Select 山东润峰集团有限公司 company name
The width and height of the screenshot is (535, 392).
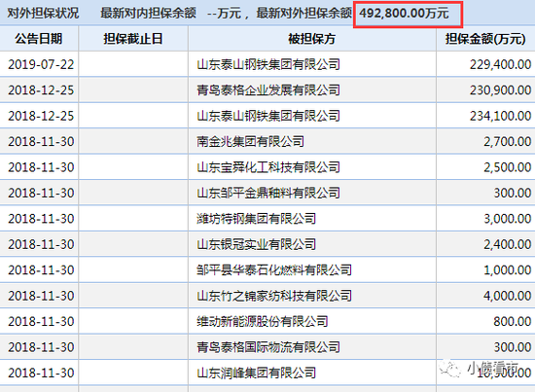[x=257, y=373]
